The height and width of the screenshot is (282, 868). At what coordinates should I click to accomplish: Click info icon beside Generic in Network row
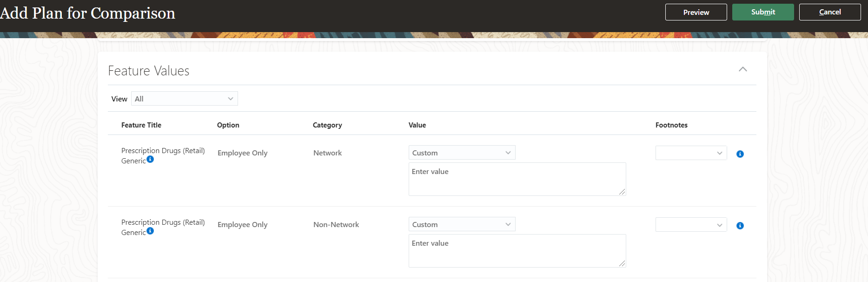150,159
